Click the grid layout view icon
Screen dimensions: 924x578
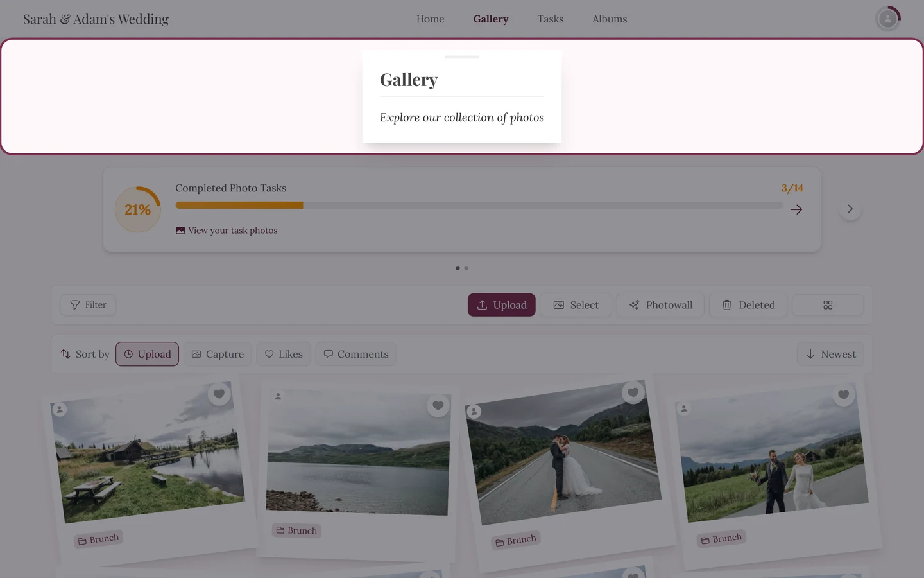click(828, 305)
